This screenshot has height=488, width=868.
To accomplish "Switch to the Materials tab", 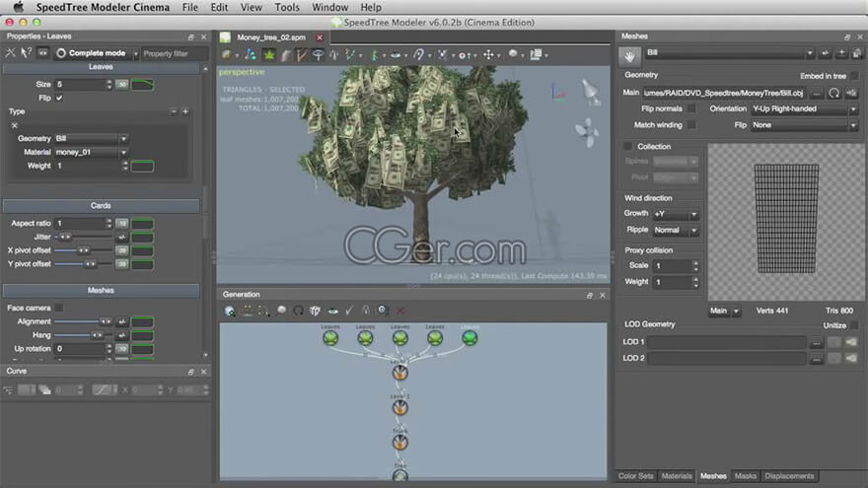I will point(677,476).
